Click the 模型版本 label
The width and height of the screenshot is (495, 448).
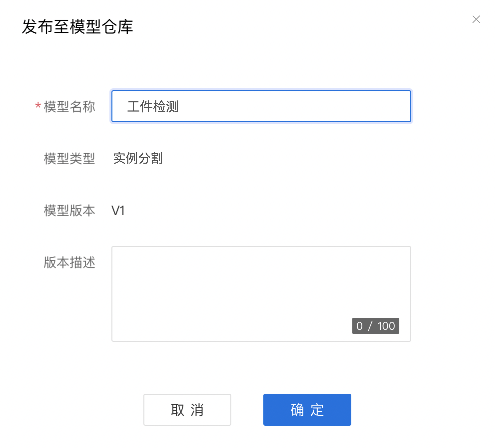69,211
